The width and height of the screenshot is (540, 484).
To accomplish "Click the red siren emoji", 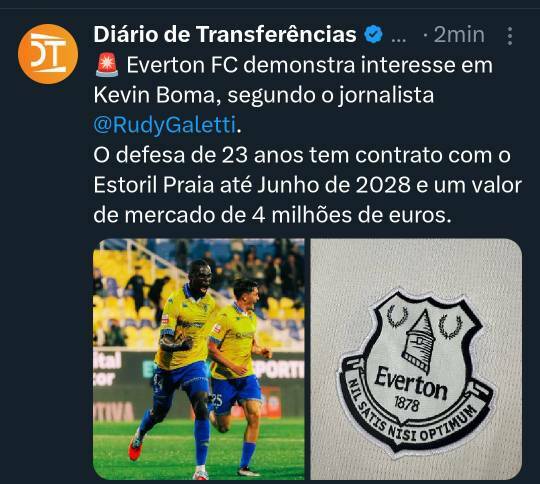I will coord(107,65).
